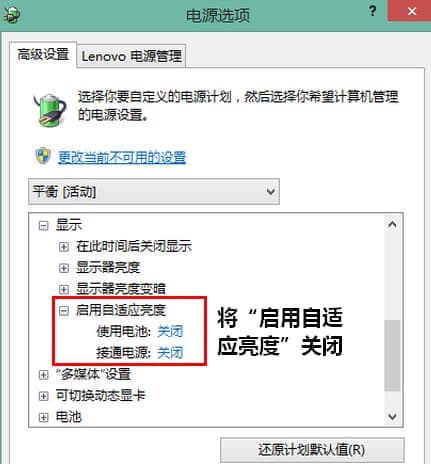
Task: Expand the 可切换动态显卡 node
Action: [43, 396]
